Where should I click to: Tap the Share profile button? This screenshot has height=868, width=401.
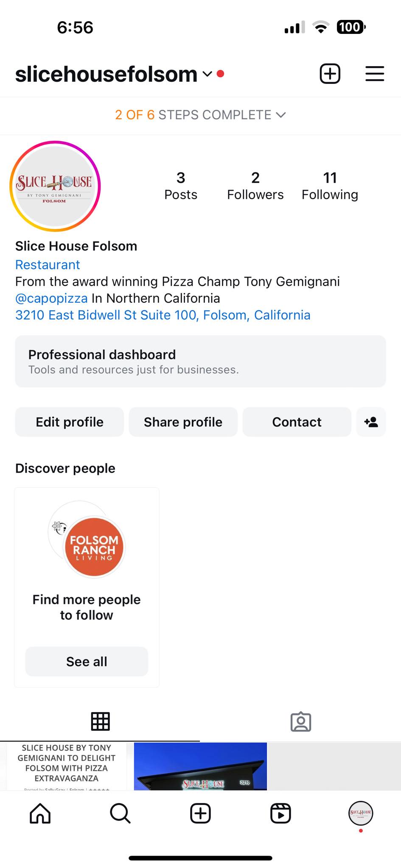click(x=183, y=422)
